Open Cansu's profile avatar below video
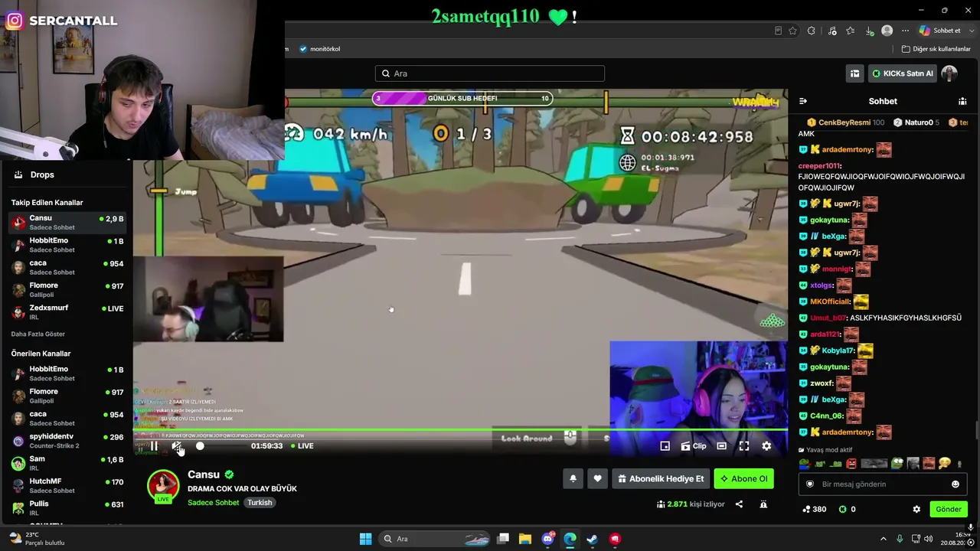The height and width of the screenshot is (551, 980). pos(163,486)
